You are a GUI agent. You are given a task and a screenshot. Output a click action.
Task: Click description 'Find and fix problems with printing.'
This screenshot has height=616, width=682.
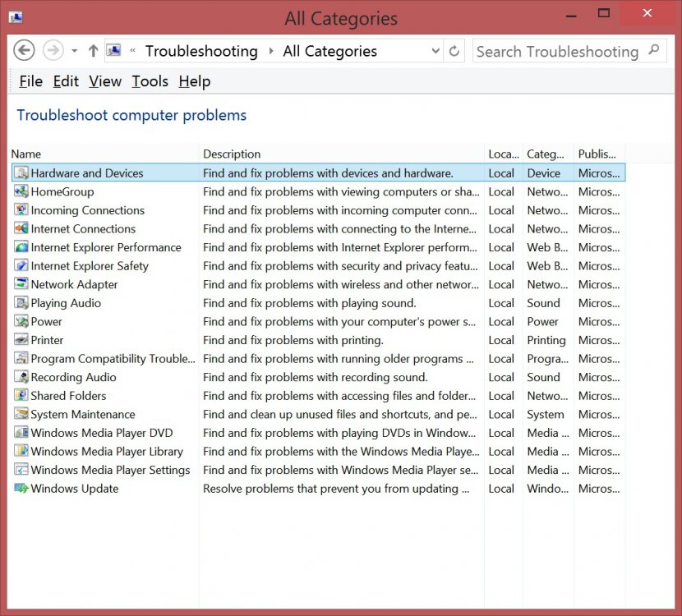coord(293,340)
